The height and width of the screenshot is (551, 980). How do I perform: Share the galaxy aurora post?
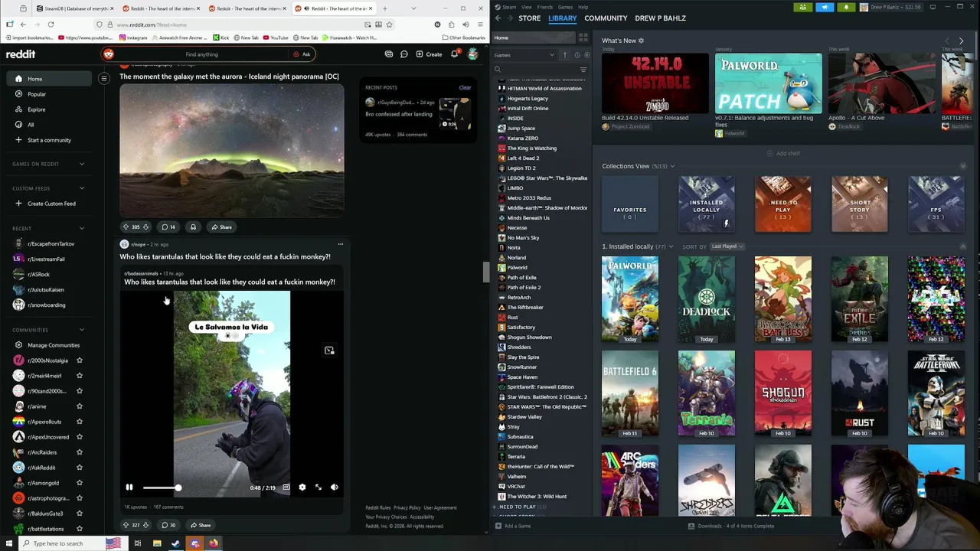(221, 227)
